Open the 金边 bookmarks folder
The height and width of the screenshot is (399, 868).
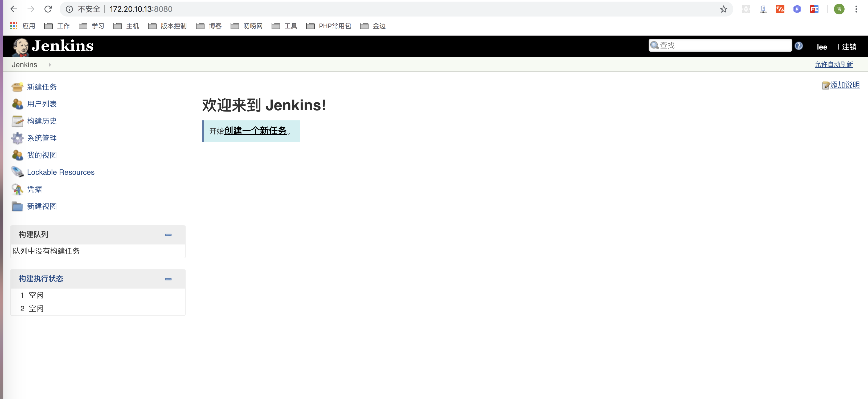pos(373,26)
